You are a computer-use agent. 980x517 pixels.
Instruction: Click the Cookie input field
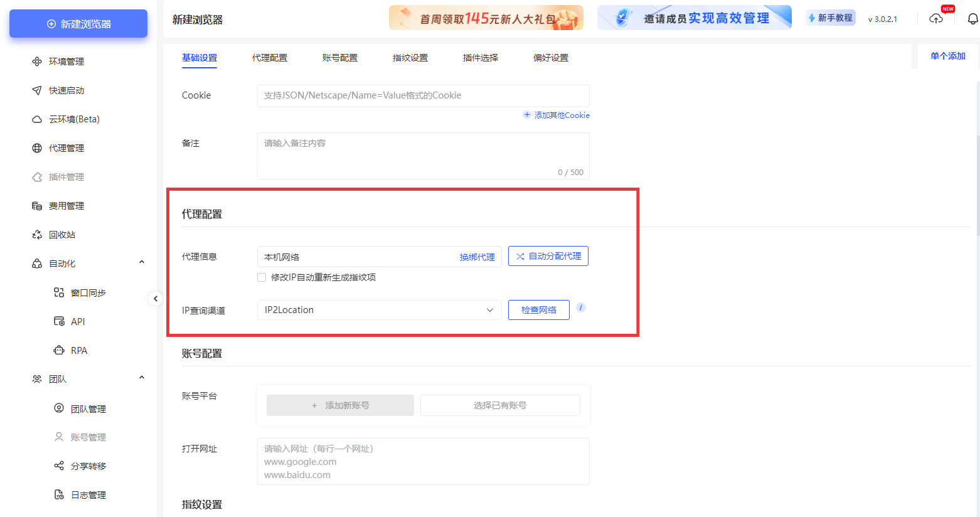423,95
